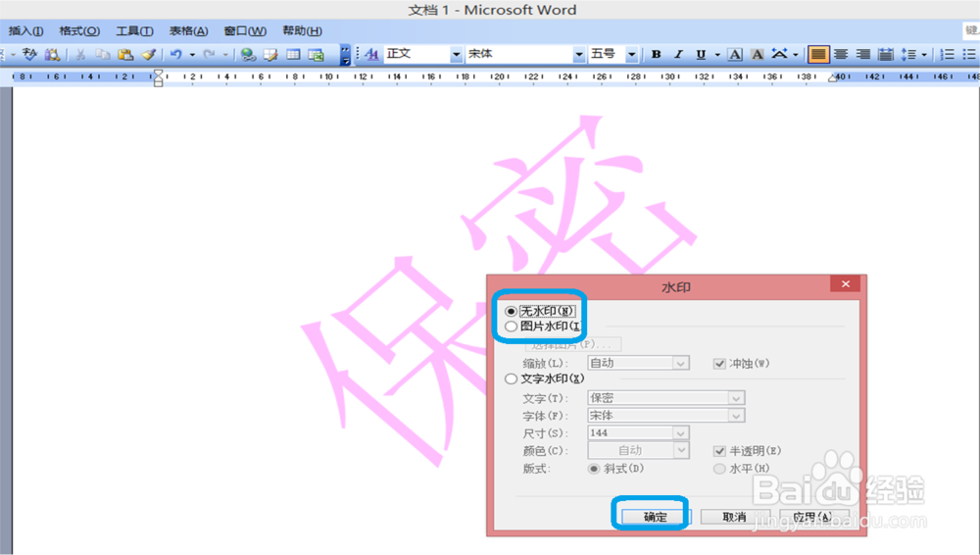980x555 pixels.
Task: Run the spelling and grammar check icon
Action: coord(29,55)
